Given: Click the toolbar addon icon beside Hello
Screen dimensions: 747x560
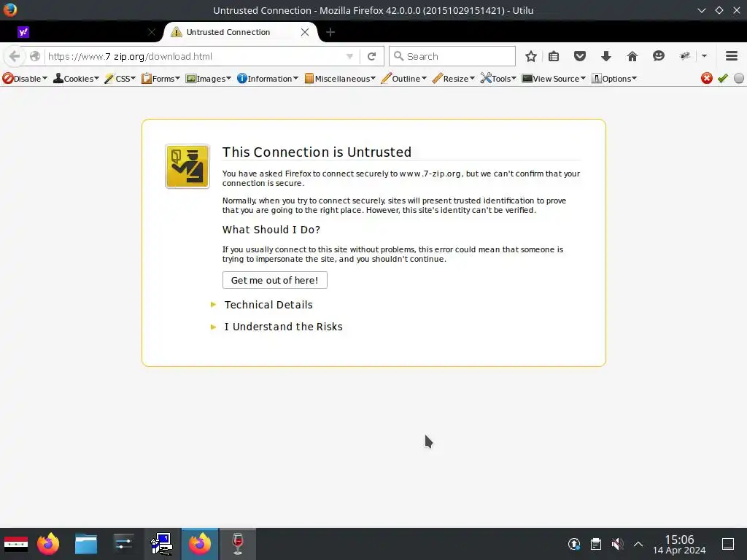Looking at the screenshot, I should tap(684, 56).
